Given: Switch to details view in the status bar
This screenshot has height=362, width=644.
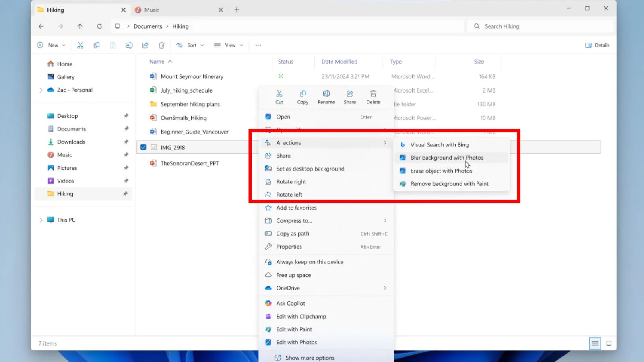Looking at the screenshot, I should [595, 343].
